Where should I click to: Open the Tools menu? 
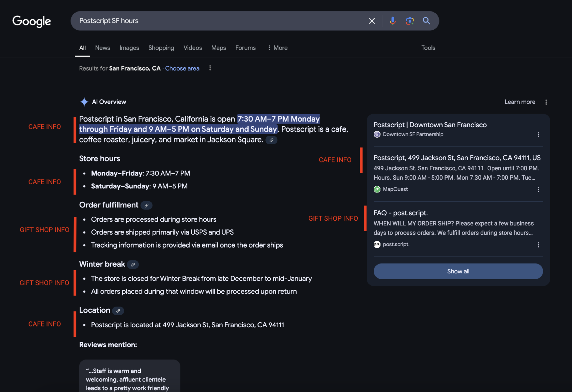pyautogui.click(x=428, y=48)
